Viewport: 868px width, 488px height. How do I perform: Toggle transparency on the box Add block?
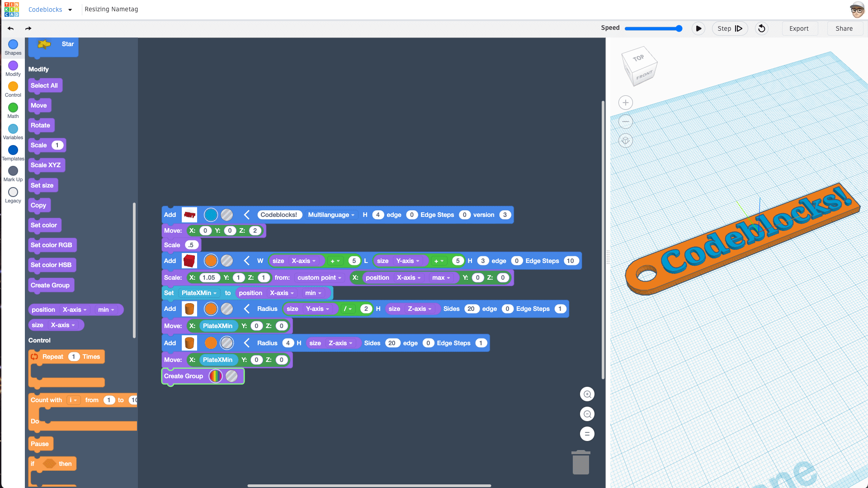pos(226,261)
